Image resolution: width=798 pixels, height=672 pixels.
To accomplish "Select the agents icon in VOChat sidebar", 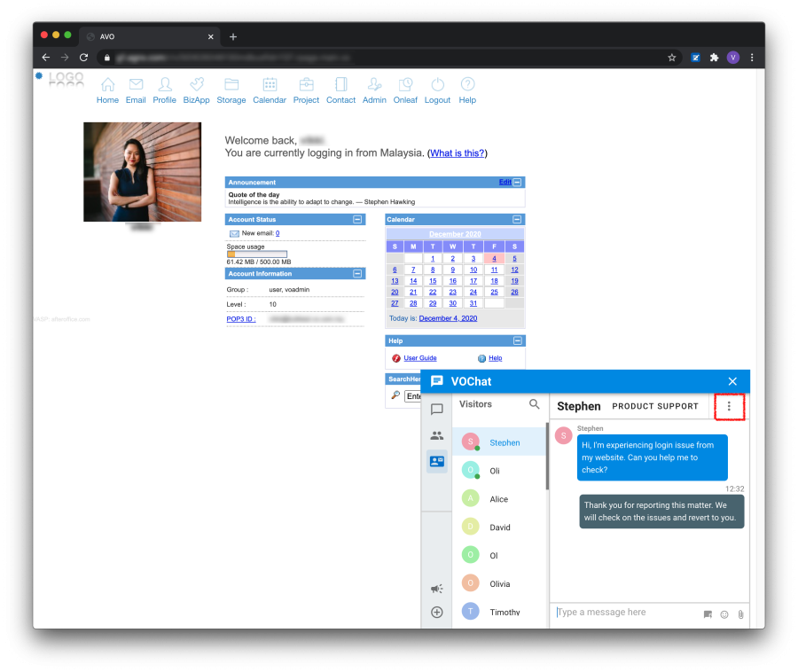I will [x=436, y=434].
